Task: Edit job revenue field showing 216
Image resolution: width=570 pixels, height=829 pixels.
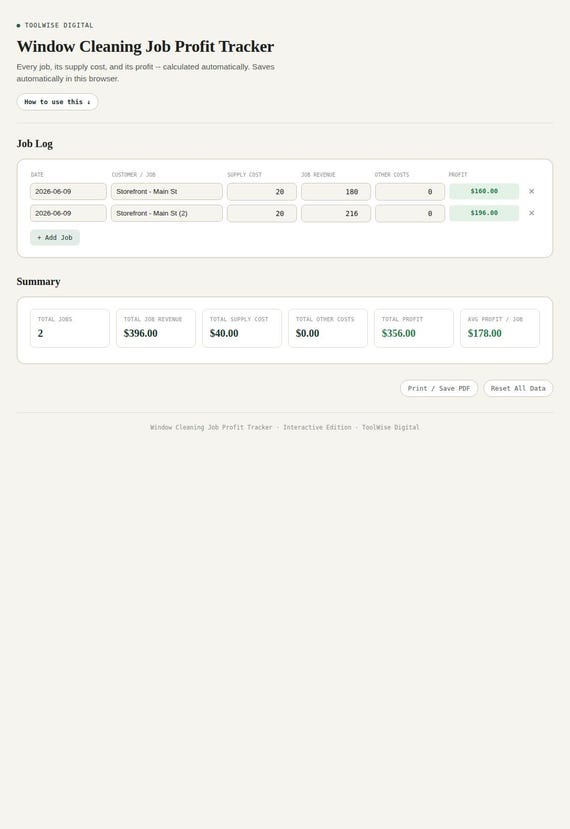Action: click(x=336, y=213)
